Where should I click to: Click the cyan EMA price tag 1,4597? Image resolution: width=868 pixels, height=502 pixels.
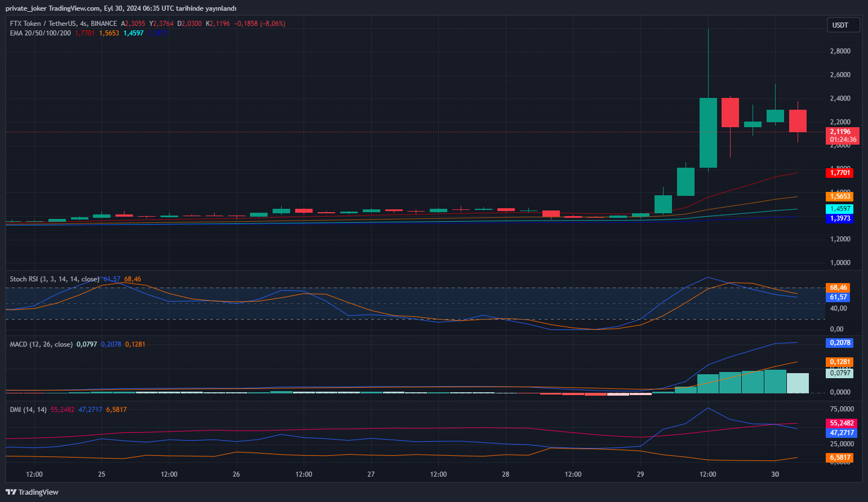(839, 209)
